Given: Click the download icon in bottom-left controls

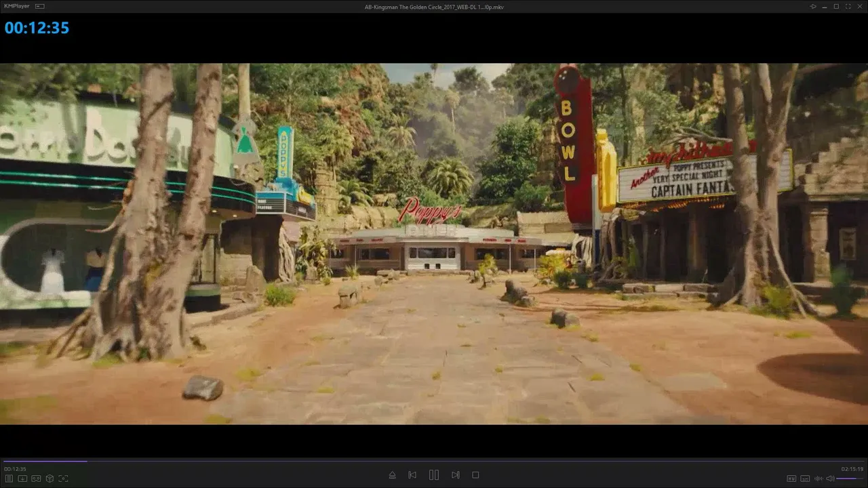Looking at the screenshot, I should point(22,479).
